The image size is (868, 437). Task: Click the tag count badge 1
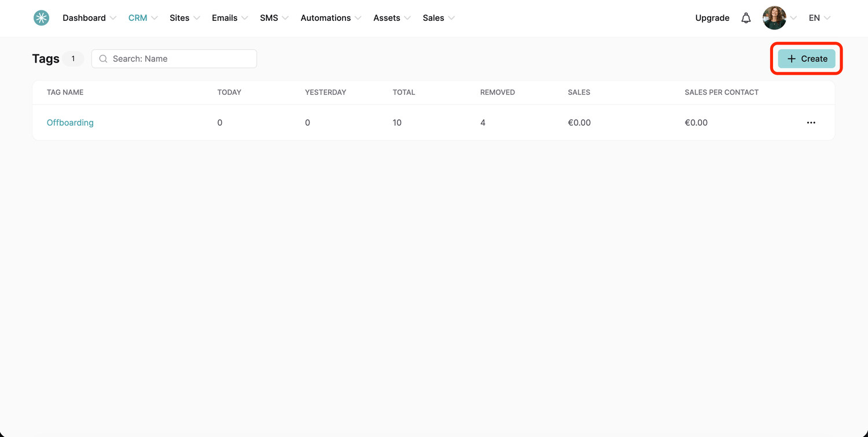pyautogui.click(x=73, y=58)
